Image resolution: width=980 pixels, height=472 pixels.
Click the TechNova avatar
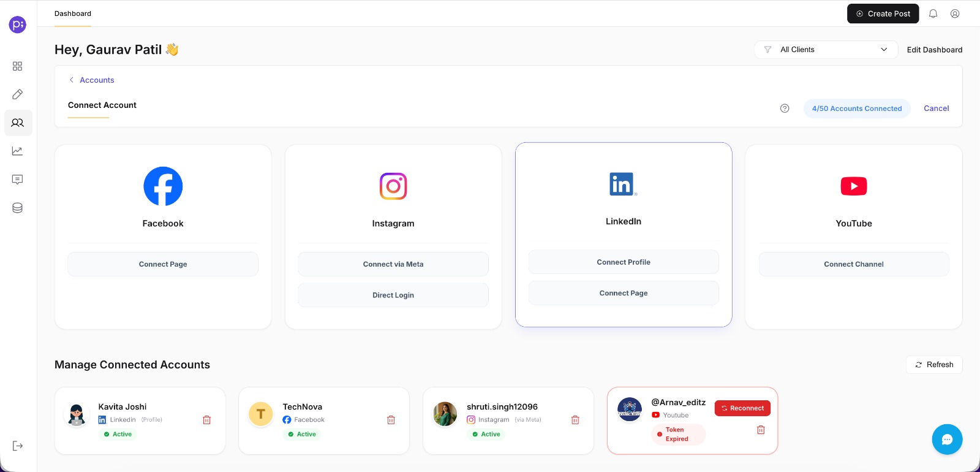(x=261, y=414)
